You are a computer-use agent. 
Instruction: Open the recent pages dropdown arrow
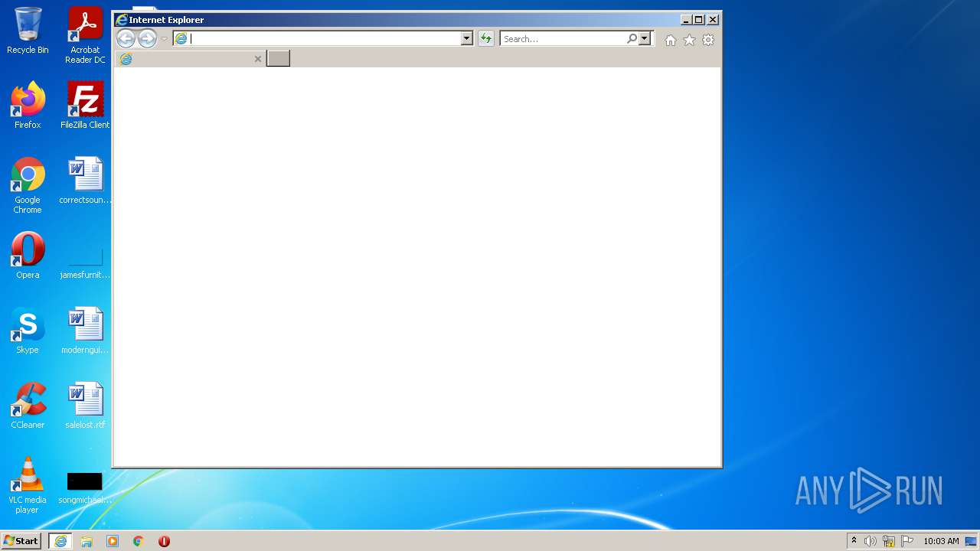(164, 39)
